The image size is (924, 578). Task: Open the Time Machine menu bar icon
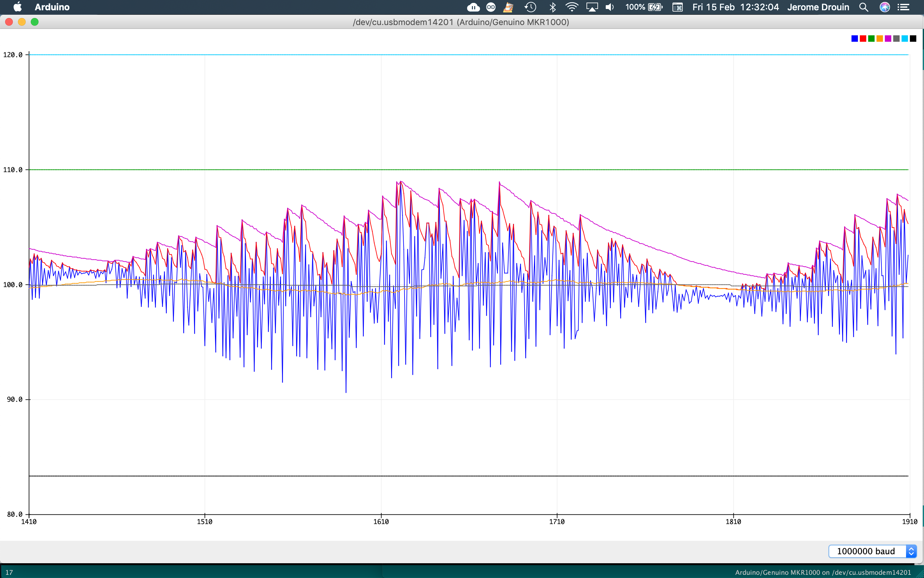[530, 7]
